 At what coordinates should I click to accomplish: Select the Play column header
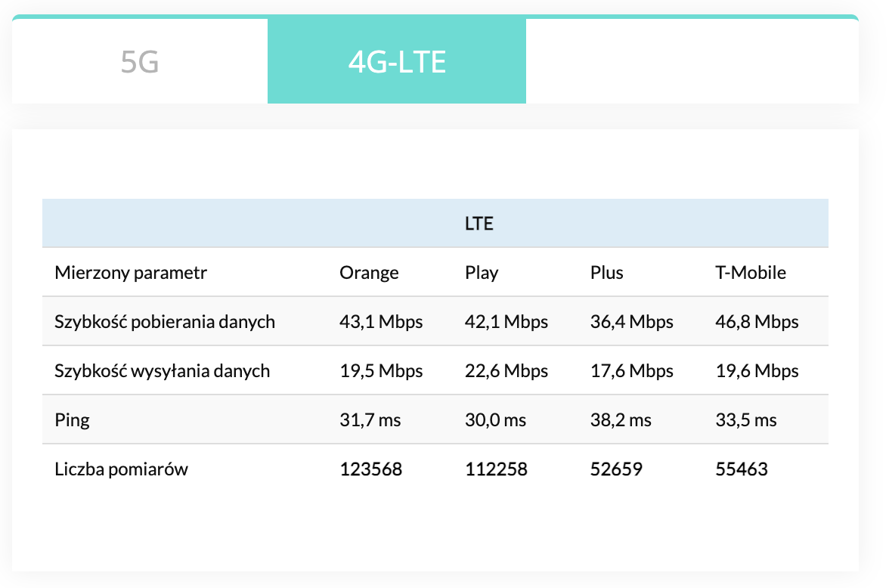pos(482,273)
